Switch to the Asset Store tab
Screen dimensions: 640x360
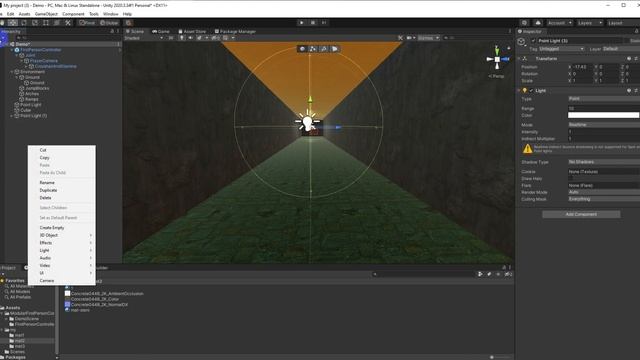click(x=192, y=31)
